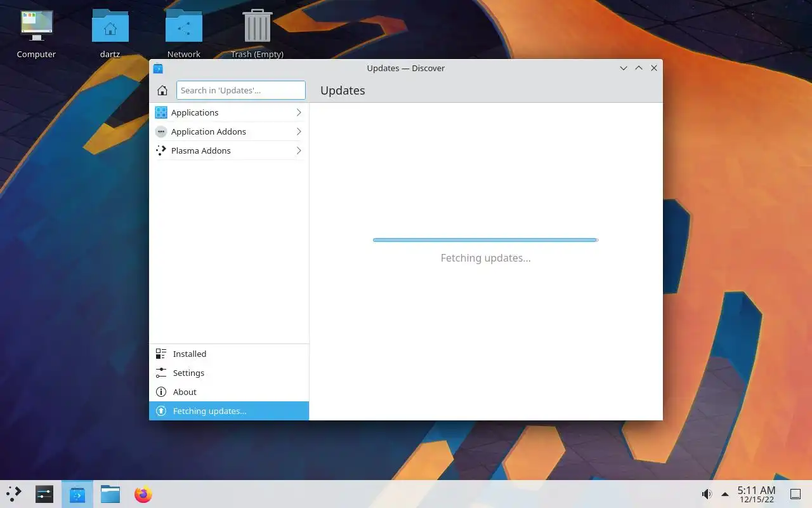Expand hidden system tray icons arrow
This screenshot has width=812, height=508.
point(724,494)
